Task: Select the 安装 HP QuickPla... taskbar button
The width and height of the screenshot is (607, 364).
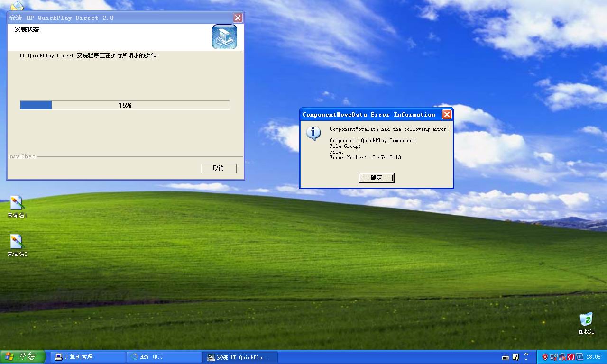Action: (x=240, y=357)
